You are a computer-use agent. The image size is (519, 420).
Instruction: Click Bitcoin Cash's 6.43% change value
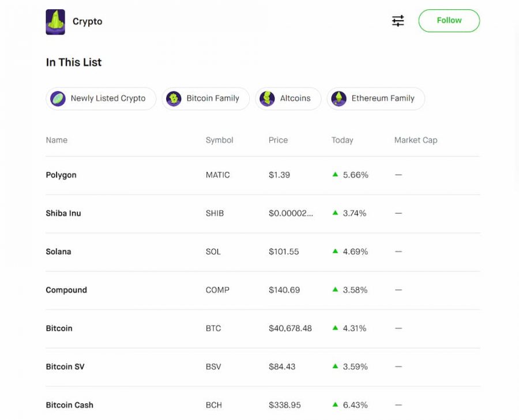coord(355,405)
